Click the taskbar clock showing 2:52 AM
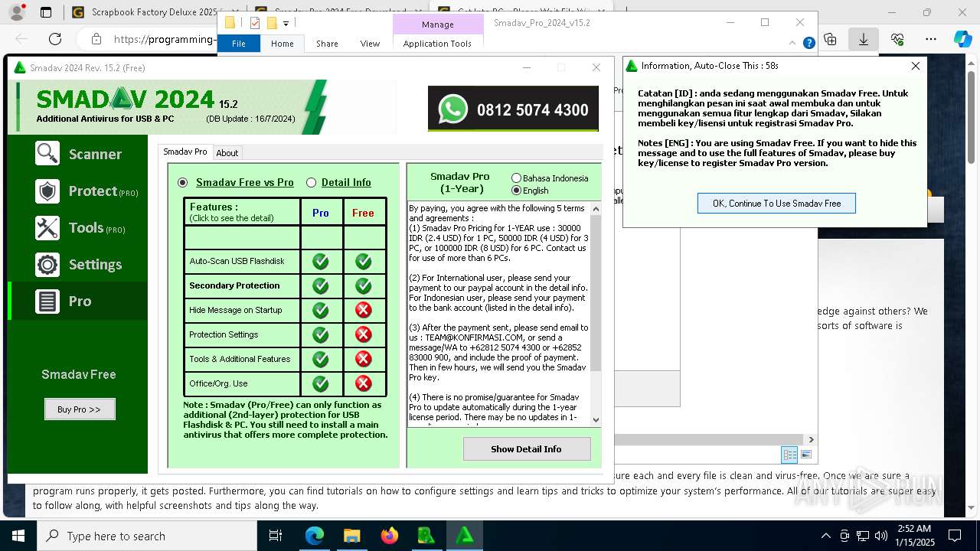The image size is (980, 551). (915, 536)
